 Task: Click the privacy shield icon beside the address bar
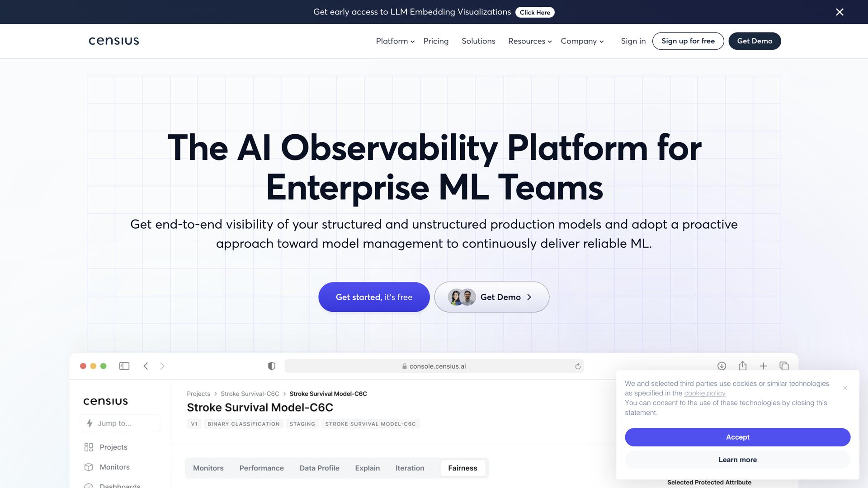pos(272,366)
